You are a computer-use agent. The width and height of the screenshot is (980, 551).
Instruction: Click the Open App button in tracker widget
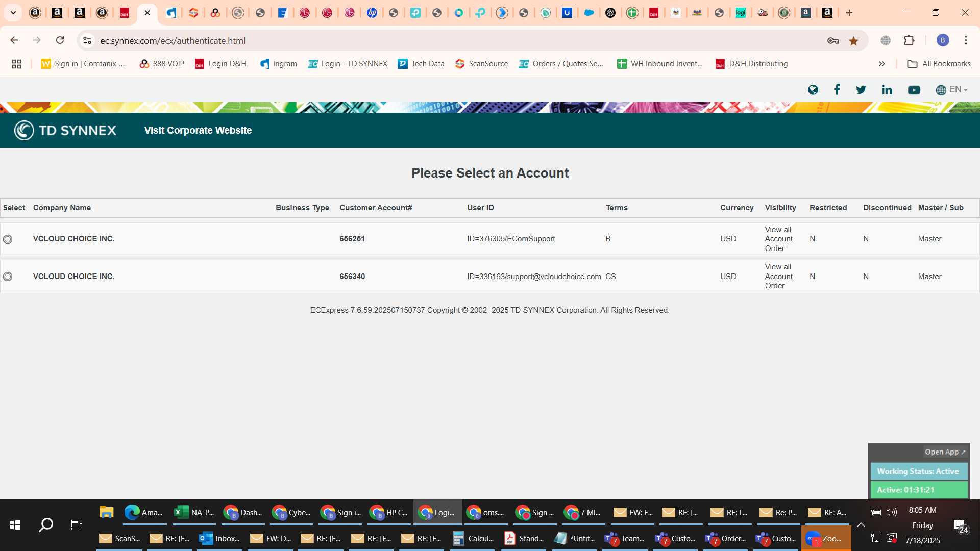945,452
